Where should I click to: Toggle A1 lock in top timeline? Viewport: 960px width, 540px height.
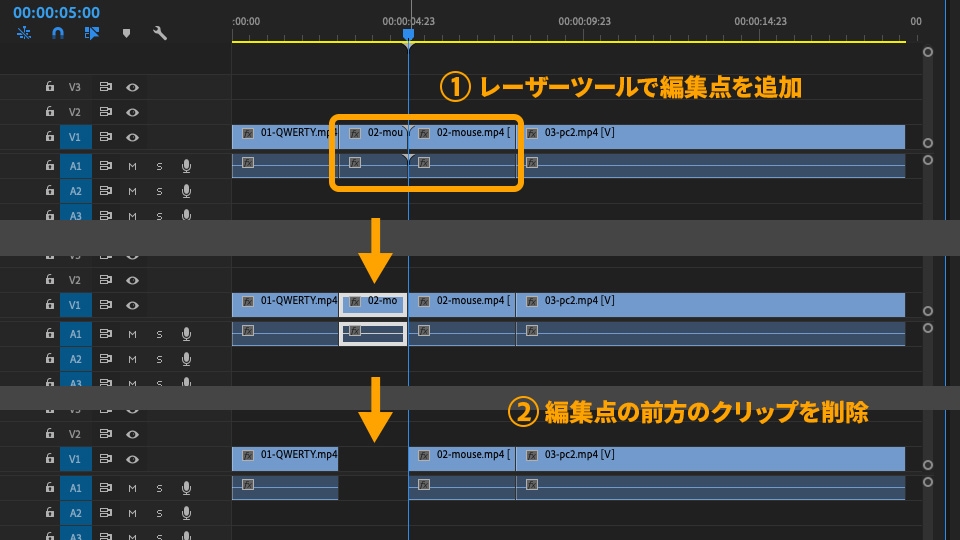click(x=50, y=165)
